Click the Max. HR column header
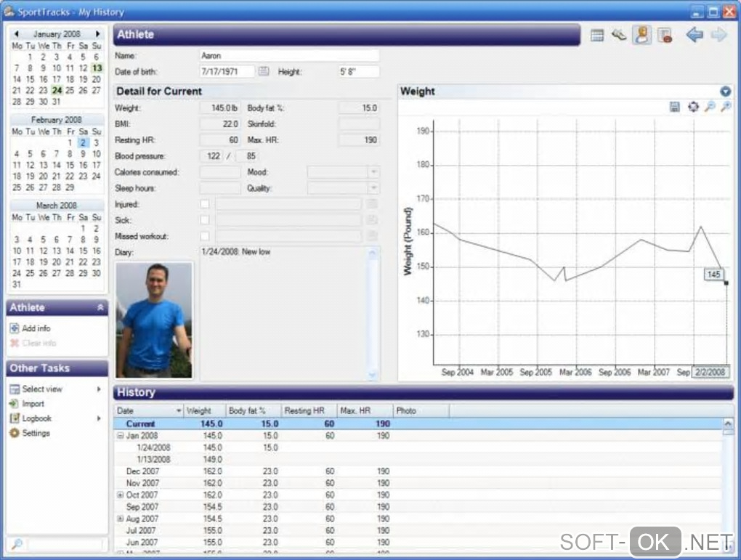This screenshot has height=560, width=741. click(365, 410)
